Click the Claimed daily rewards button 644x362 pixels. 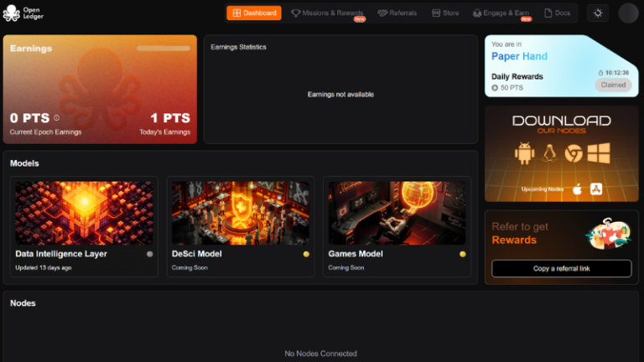(x=613, y=85)
